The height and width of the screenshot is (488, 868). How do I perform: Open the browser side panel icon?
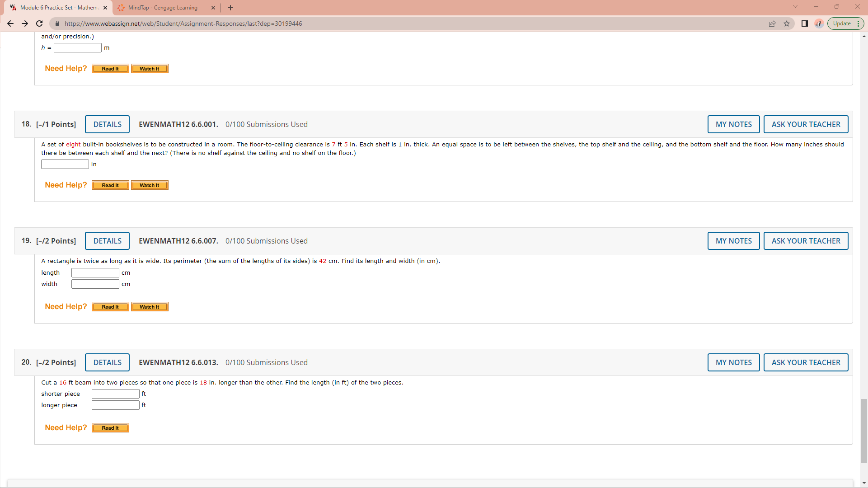pos(805,23)
